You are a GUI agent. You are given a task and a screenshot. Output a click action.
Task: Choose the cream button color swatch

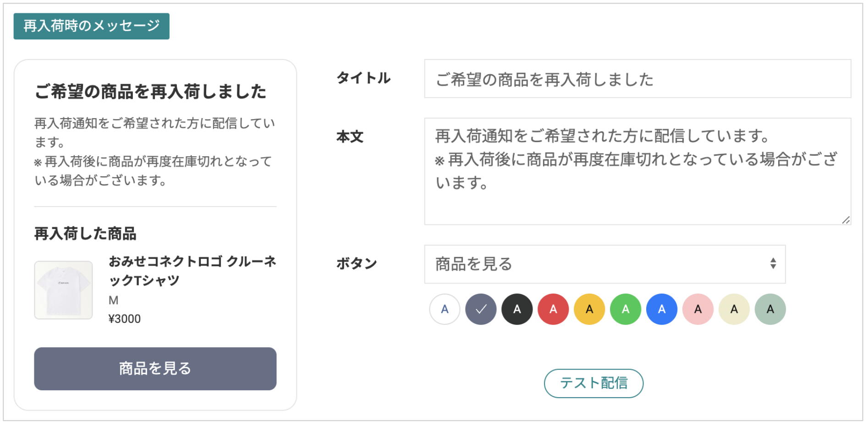coord(734,309)
